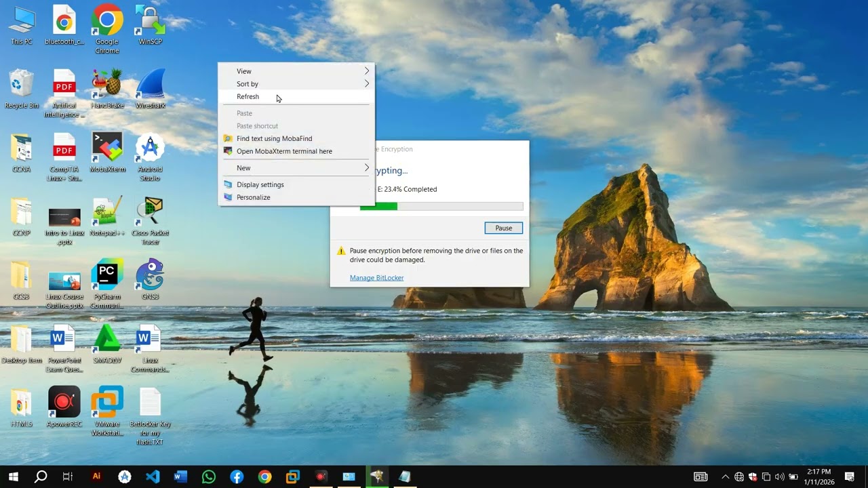Select the Notepad++ desktop shortcut
868x488 pixels.
click(x=107, y=217)
